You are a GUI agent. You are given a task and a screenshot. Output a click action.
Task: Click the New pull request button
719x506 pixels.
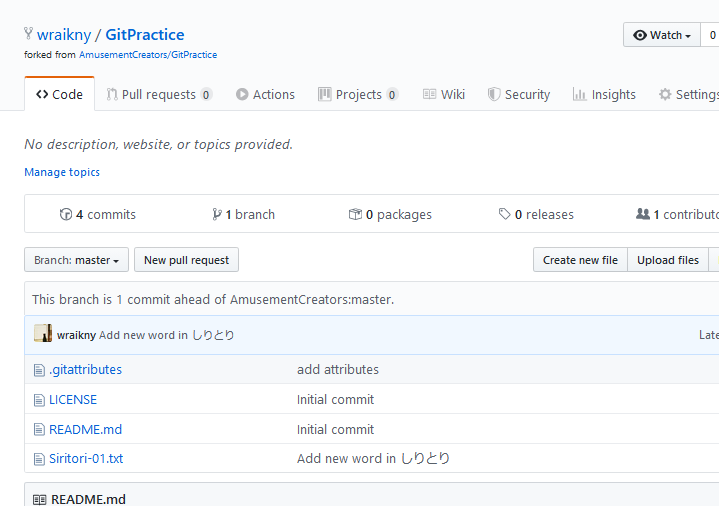click(x=186, y=260)
